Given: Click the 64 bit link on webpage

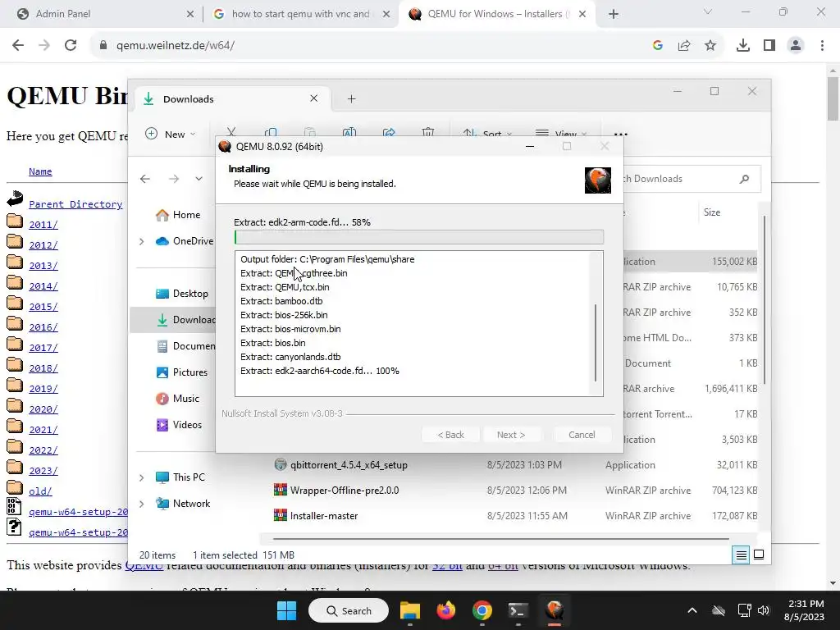Looking at the screenshot, I should coord(503,567).
